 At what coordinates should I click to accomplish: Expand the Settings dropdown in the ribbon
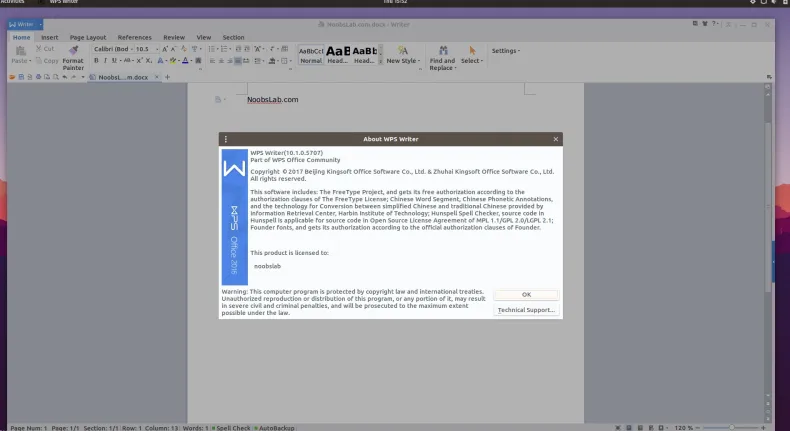pyautogui.click(x=506, y=50)
